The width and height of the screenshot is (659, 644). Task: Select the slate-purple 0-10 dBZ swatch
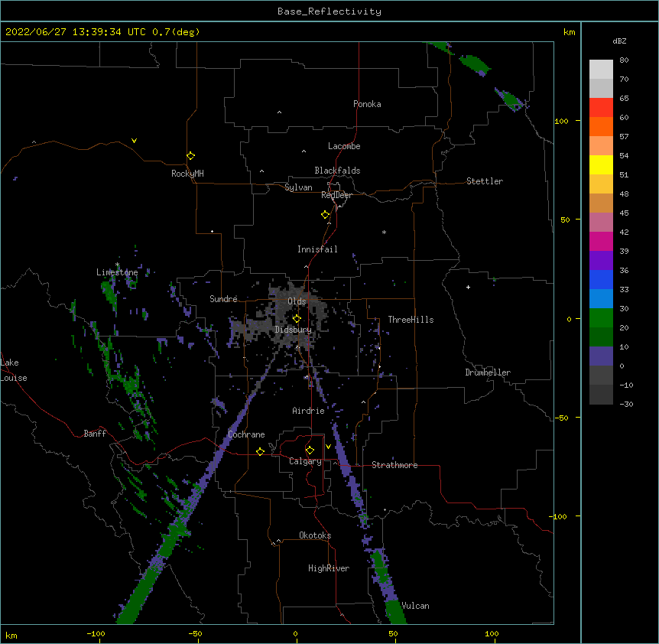[x=601, y=356]
